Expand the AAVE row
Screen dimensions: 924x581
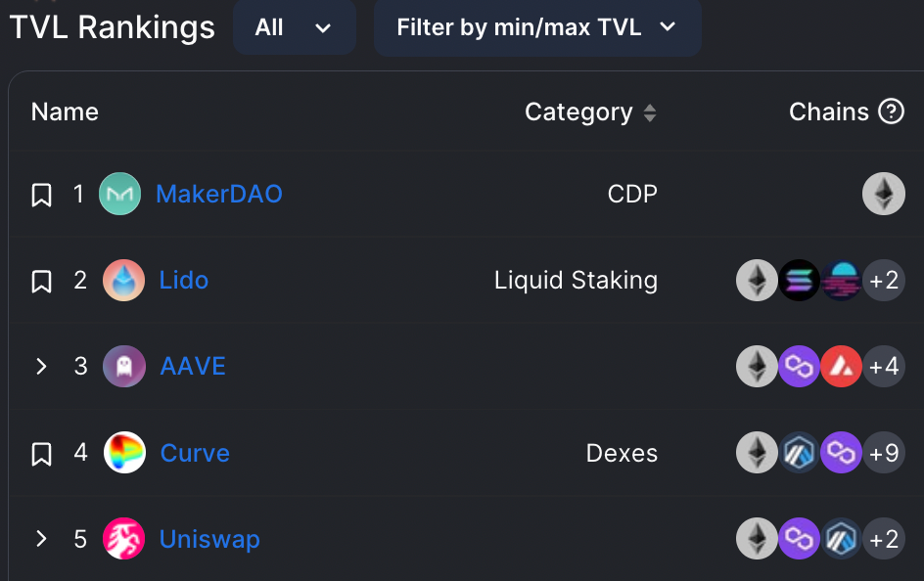pos(41,366)
